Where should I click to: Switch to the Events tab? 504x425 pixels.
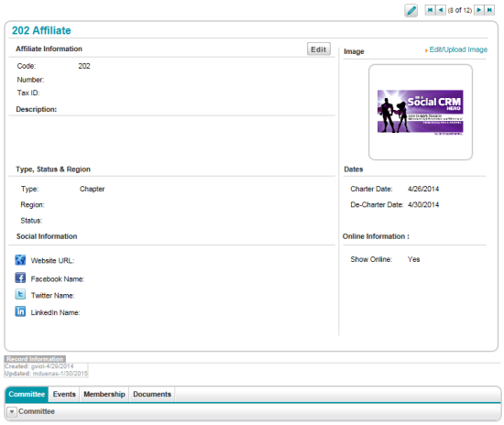pos(64,394)
